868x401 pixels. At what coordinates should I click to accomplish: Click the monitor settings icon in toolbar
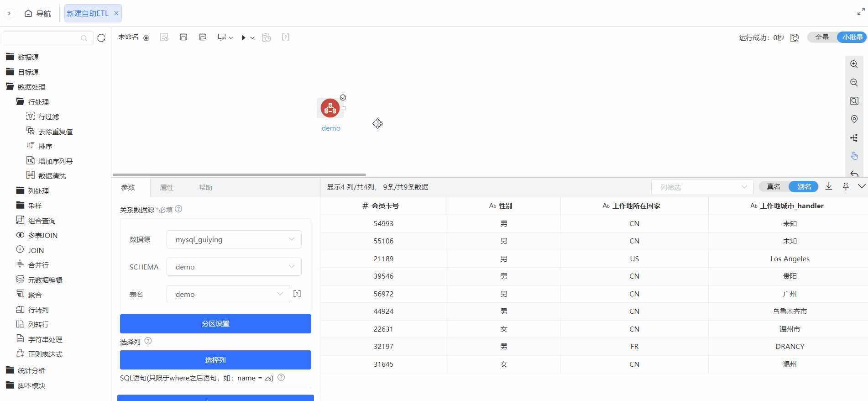point(222,37)
